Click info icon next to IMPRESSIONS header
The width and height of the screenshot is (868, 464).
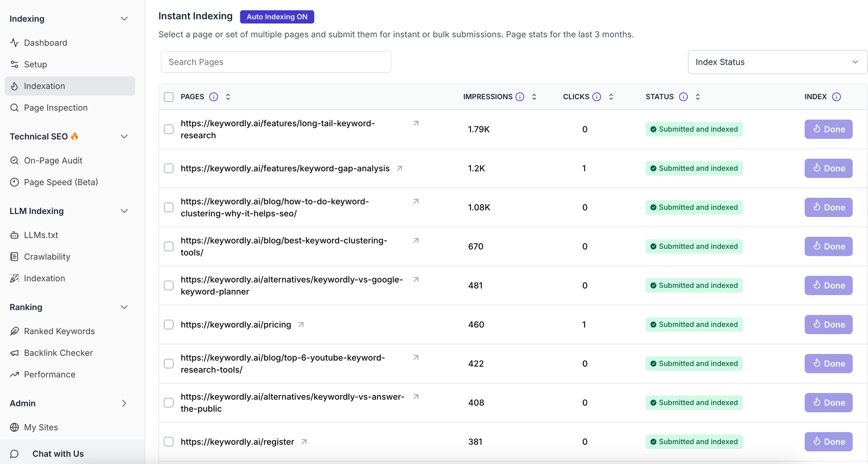pyautogui.click(x=519, y=97)
